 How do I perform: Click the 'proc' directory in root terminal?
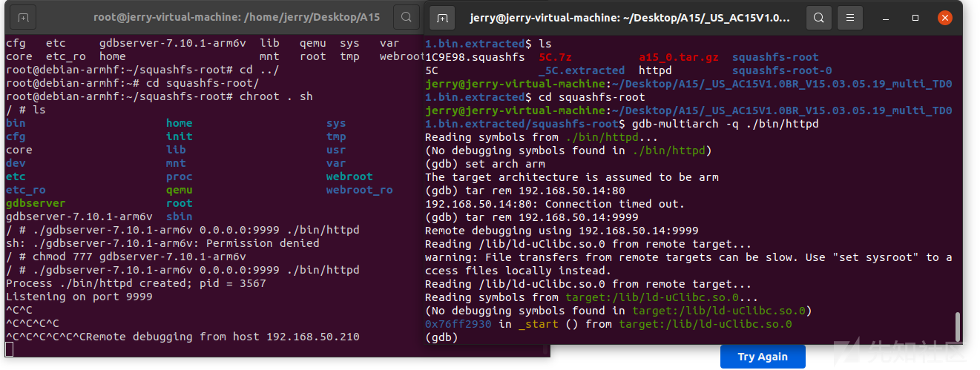tap(179, 176)
